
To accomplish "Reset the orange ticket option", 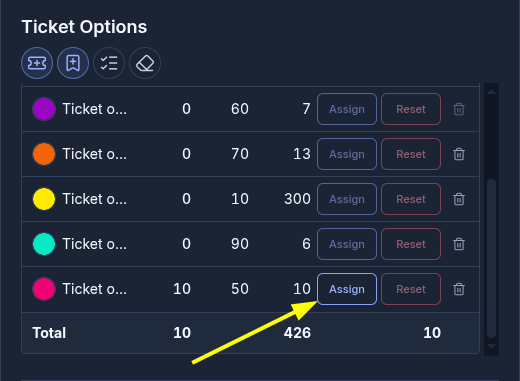I will (x=411, y=154).
